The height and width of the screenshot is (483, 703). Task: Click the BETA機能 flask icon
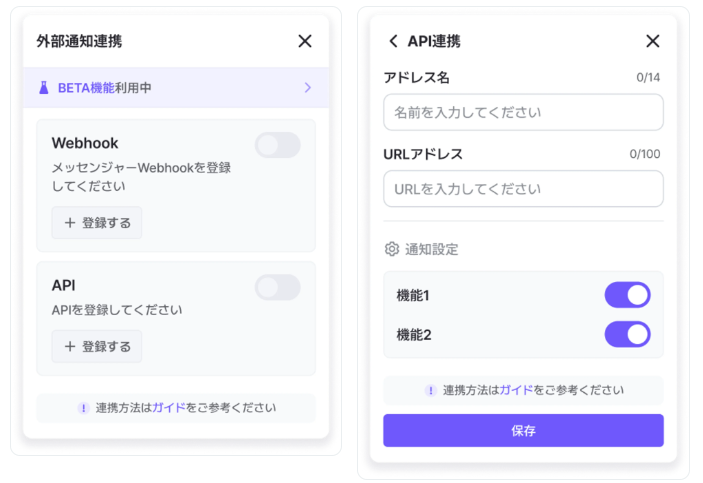click(44, 88)
